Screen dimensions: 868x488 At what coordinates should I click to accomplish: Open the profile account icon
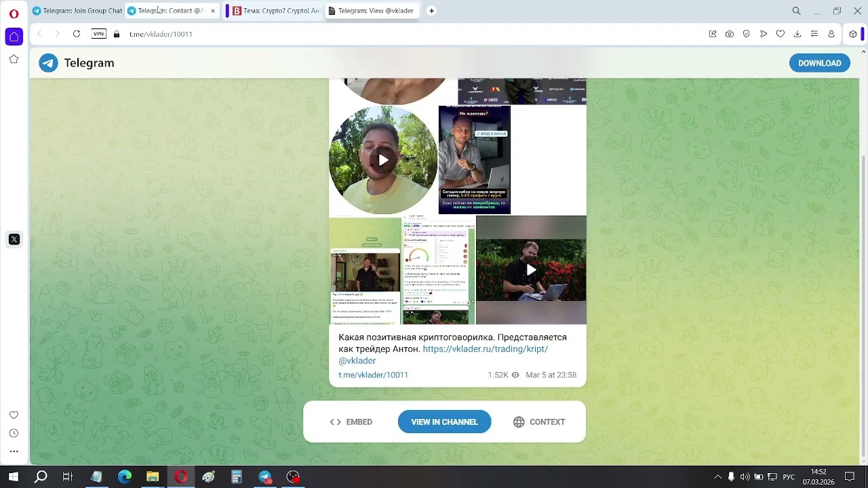click(x=831, y=34)
